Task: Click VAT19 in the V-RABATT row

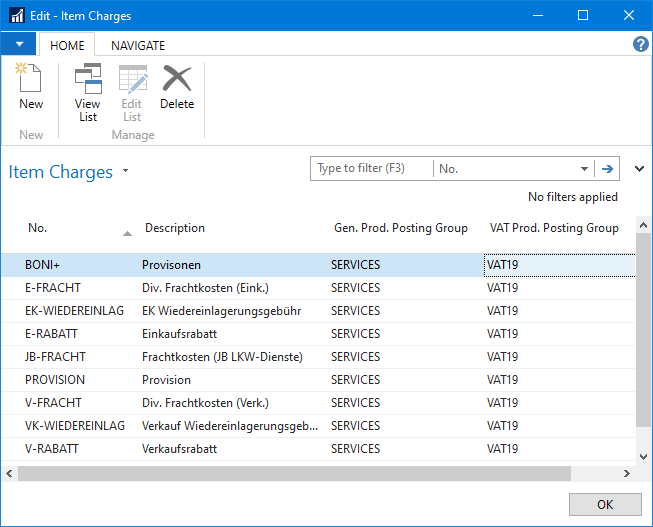Action: (x=502, y=449)
